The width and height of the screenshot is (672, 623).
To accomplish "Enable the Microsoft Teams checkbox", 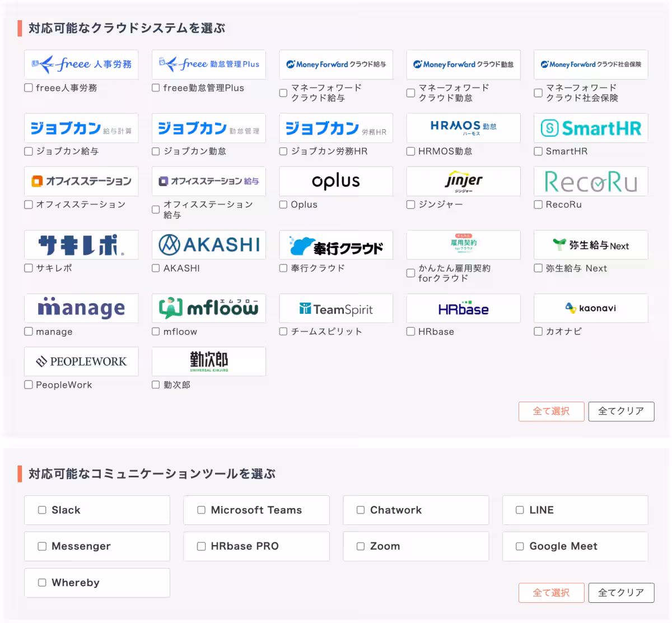I will click(201, 510).
